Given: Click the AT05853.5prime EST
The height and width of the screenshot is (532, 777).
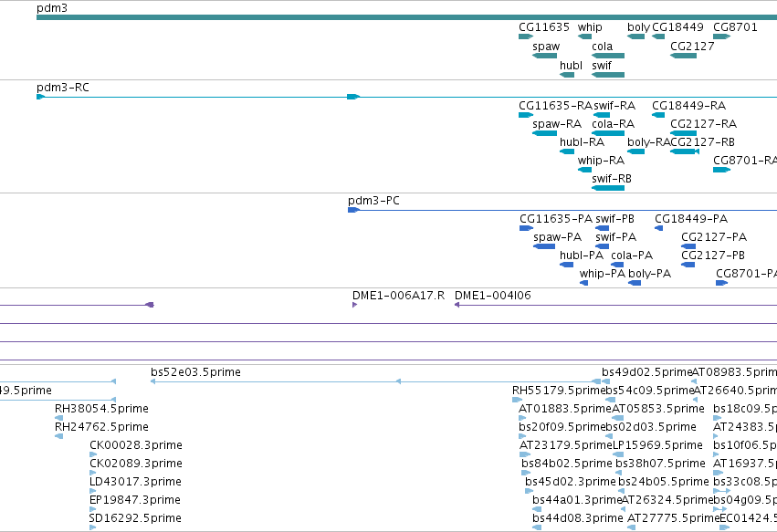Looking at the screenshot, I should tap(618, 418).
